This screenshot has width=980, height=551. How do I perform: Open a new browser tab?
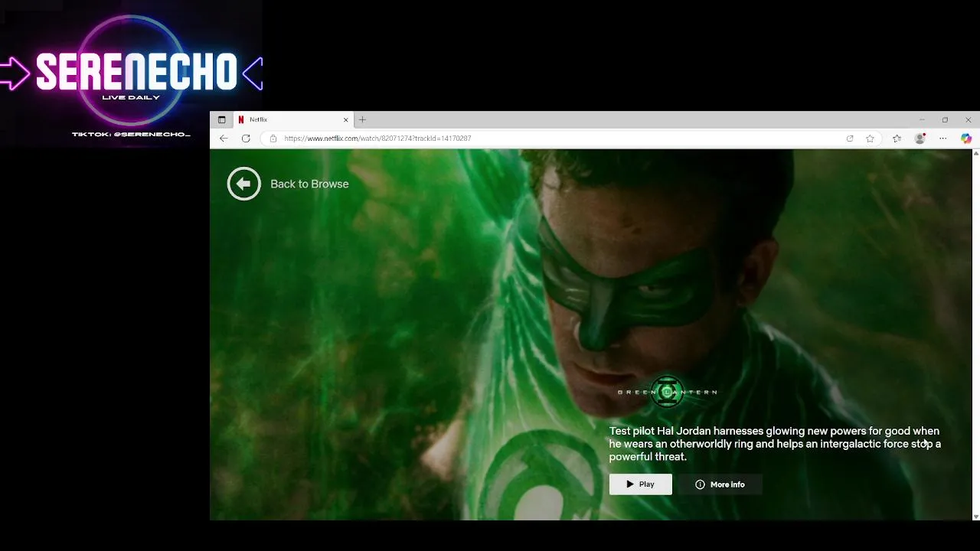[363, 119]
